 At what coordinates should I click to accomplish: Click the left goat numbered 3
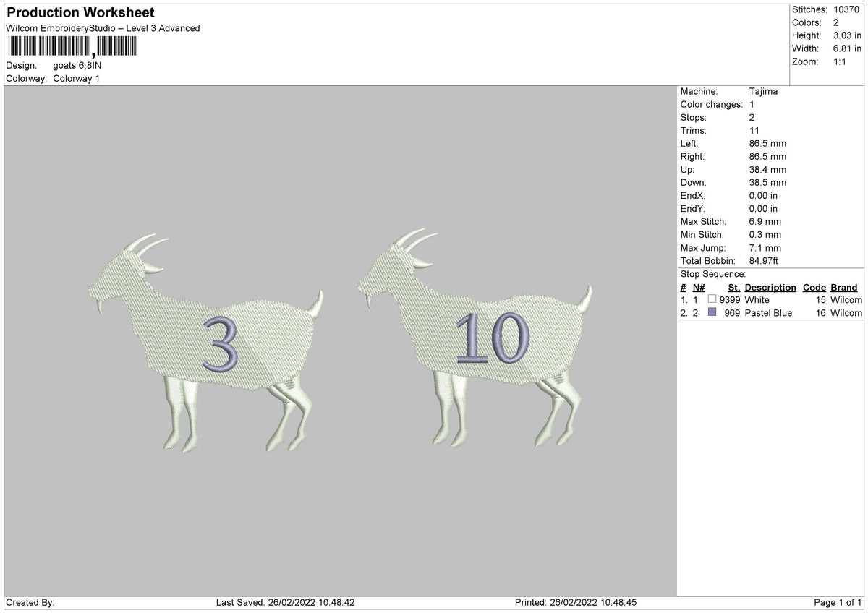pyautogui.click(x=206, y=343)
